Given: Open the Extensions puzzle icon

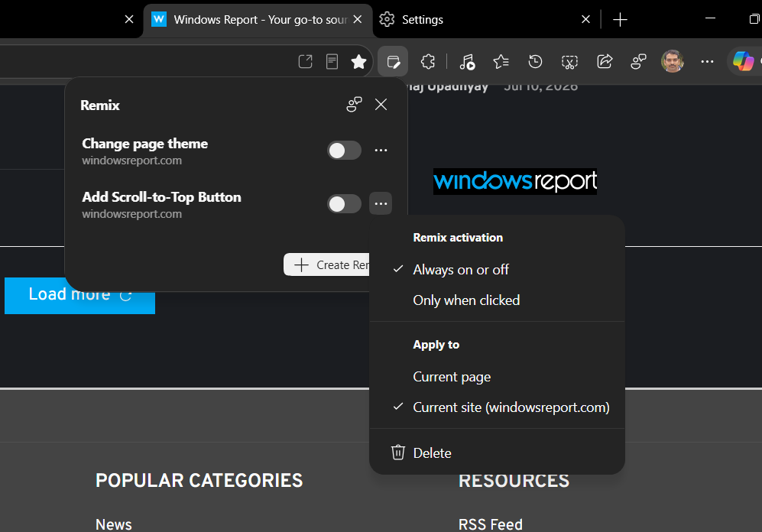Looking at the screenshot, I should pos(428,62).
